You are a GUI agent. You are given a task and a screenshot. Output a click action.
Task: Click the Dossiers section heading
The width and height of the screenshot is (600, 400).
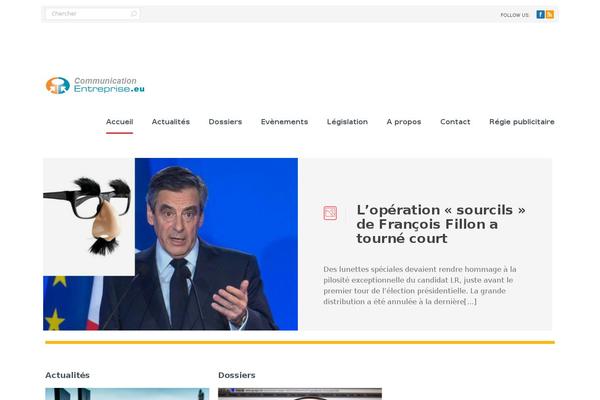236,375
